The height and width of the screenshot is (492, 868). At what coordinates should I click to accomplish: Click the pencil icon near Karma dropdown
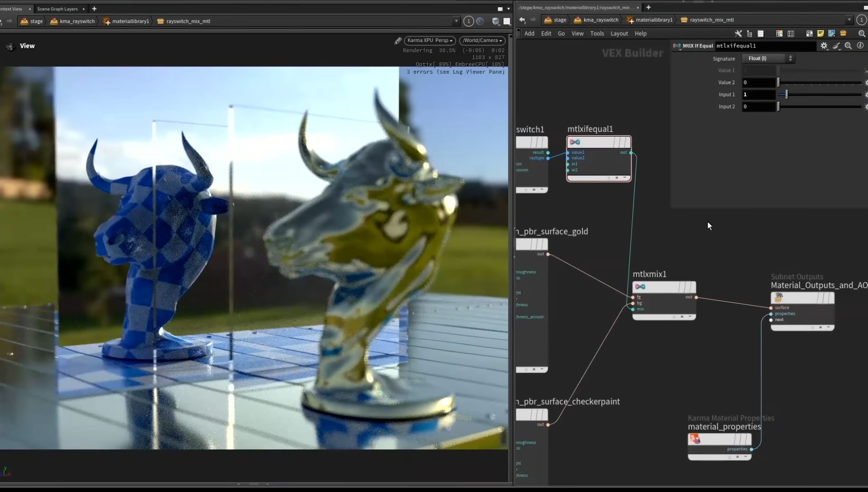click(398, 41)
